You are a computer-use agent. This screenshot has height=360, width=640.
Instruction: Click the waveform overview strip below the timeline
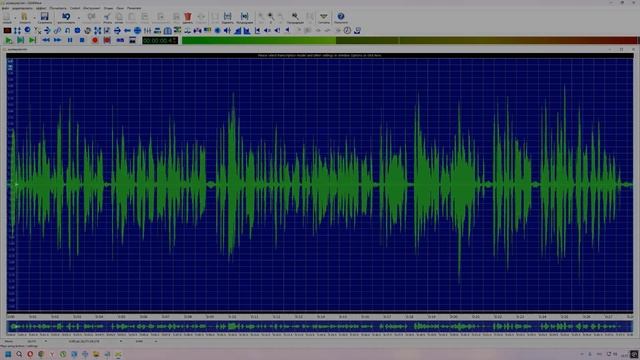pos(320,327)
